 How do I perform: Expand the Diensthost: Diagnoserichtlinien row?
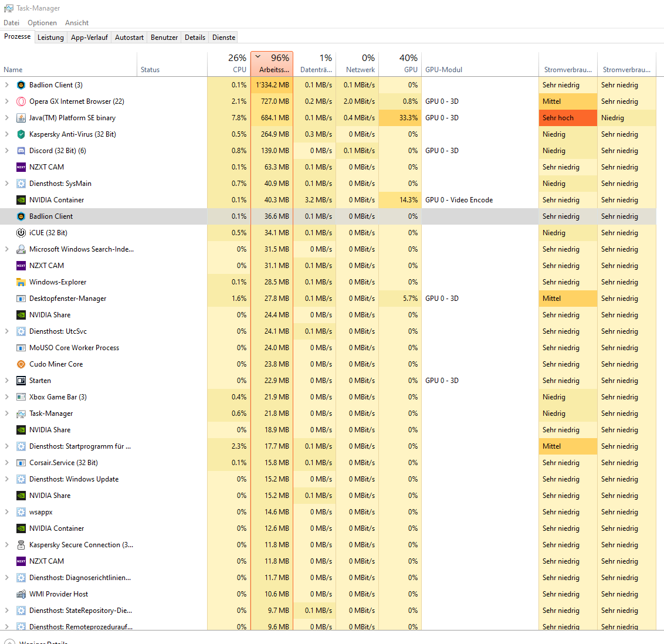point(7,578)
